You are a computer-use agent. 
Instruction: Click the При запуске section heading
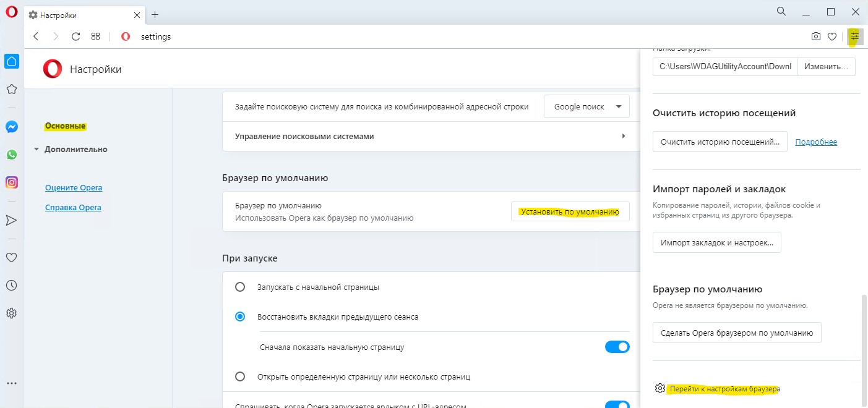pyautogui.click(x=250, y=258)
